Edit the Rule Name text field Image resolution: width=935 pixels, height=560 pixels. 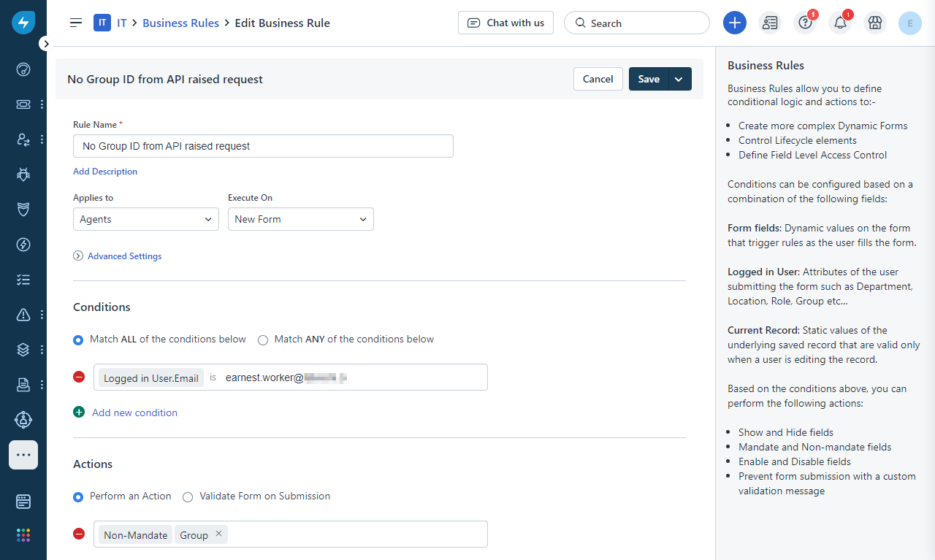[x=263, y=146]
